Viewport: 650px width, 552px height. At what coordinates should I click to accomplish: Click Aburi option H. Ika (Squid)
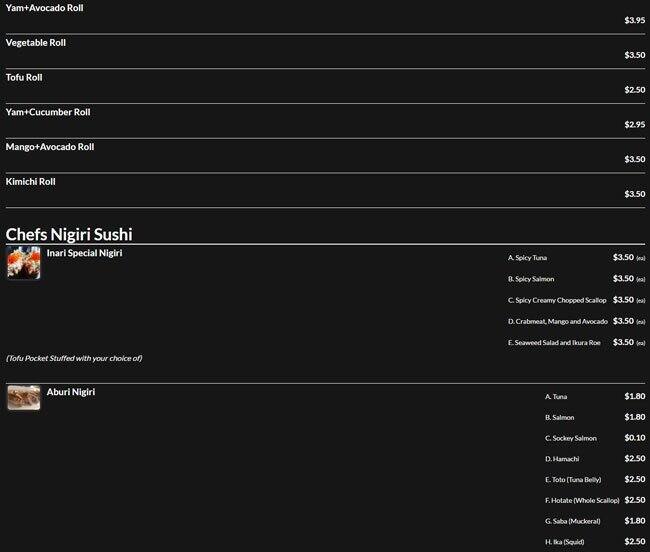coord(564,542)
